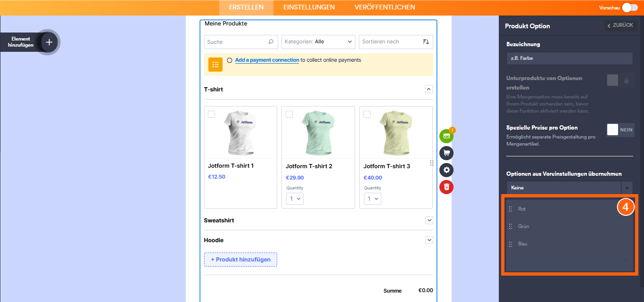Open the Keine presets dropdown
Image resolution: width=644 pixels, height=302 pixels.
point(569,187)
